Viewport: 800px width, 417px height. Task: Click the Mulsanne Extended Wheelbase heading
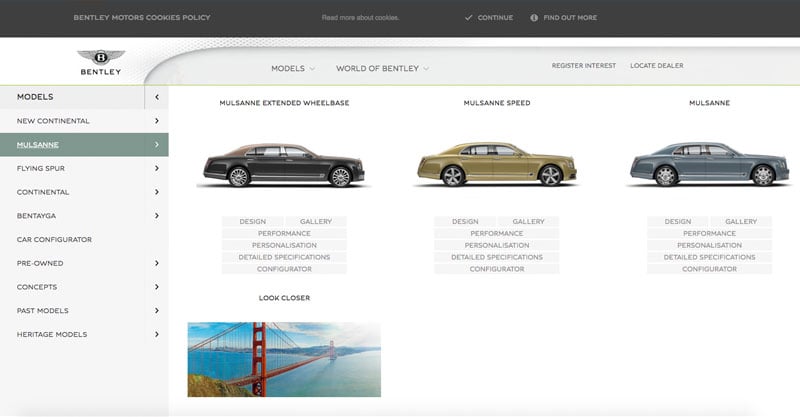[284, 103]
